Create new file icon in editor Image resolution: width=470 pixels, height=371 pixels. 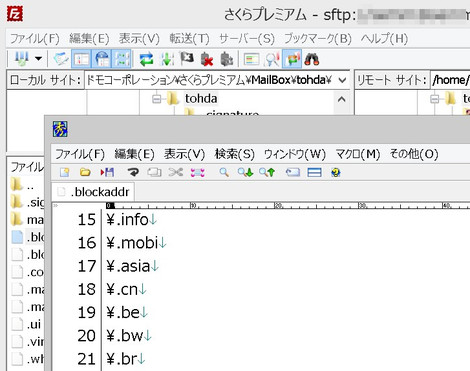coord(64,172)
